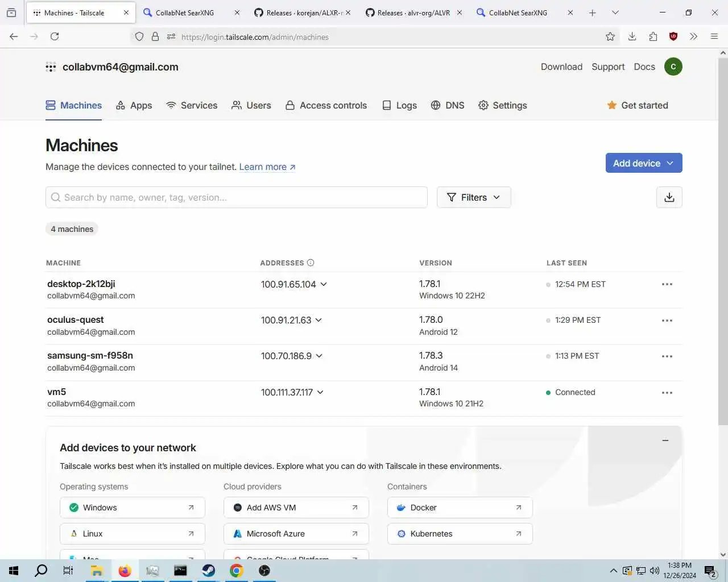Image resolution: width=728 pixels, height=582 pixels.
Task: Open more options for samsung-sm-f958n
Action: tap(667, 356)
